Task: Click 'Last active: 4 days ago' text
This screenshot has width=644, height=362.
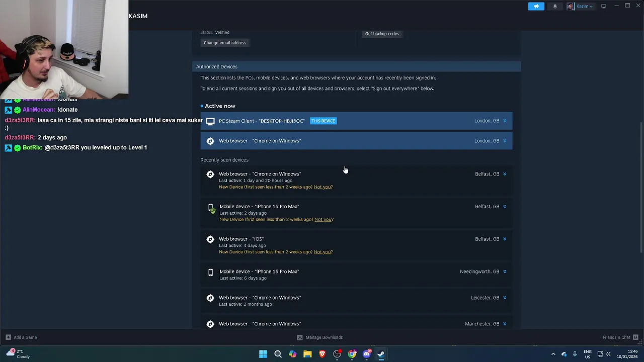Action: coord(242,246)
